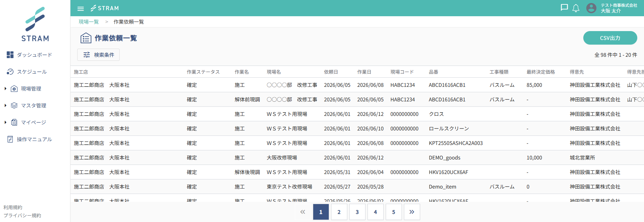Image resolution: width=644 pixels, height=222 pixels.
Task: Click the 作業依頼一覧 list icon
Action: [x=86, y=38]
